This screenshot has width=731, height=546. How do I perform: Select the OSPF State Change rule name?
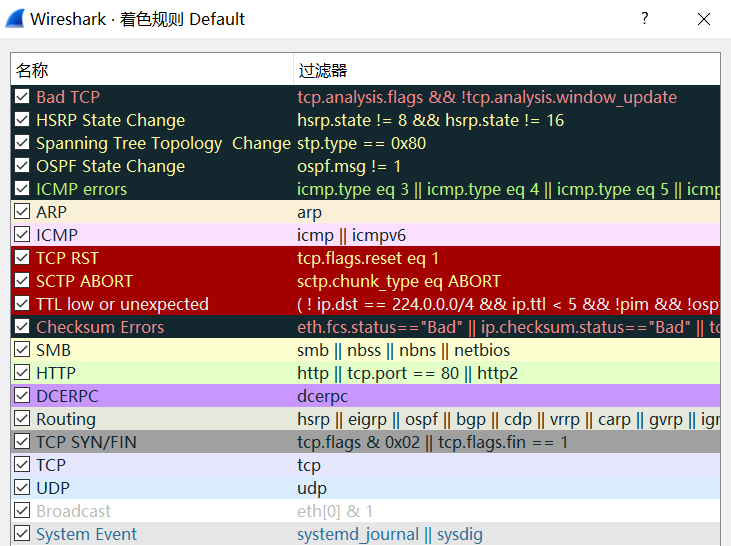pos(110,166)
